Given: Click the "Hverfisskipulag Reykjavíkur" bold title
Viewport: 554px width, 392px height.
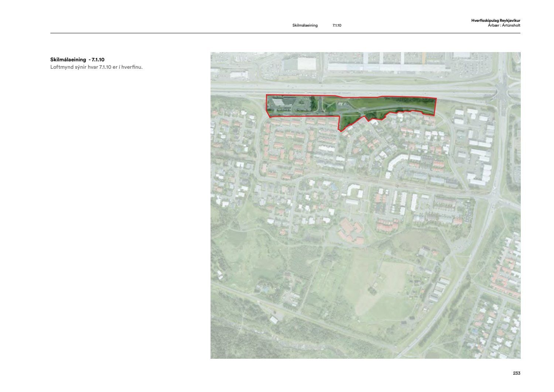Looking at the screenshot, I should pos(495,21).
